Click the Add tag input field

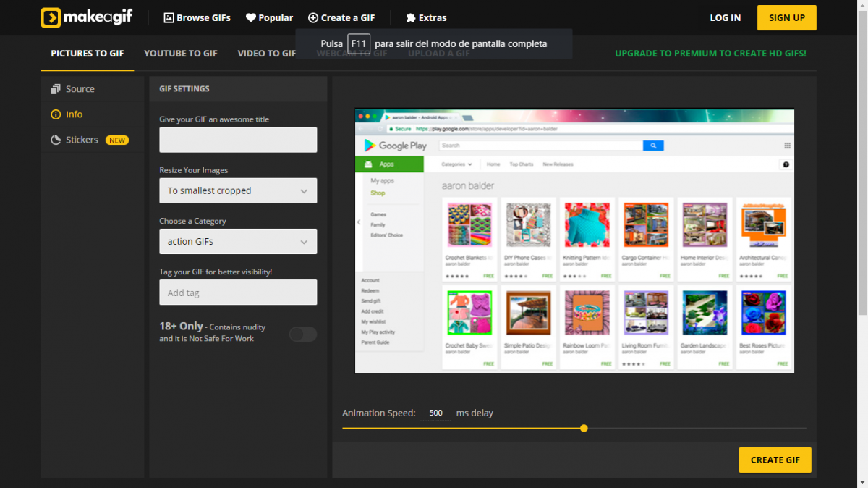238,293
